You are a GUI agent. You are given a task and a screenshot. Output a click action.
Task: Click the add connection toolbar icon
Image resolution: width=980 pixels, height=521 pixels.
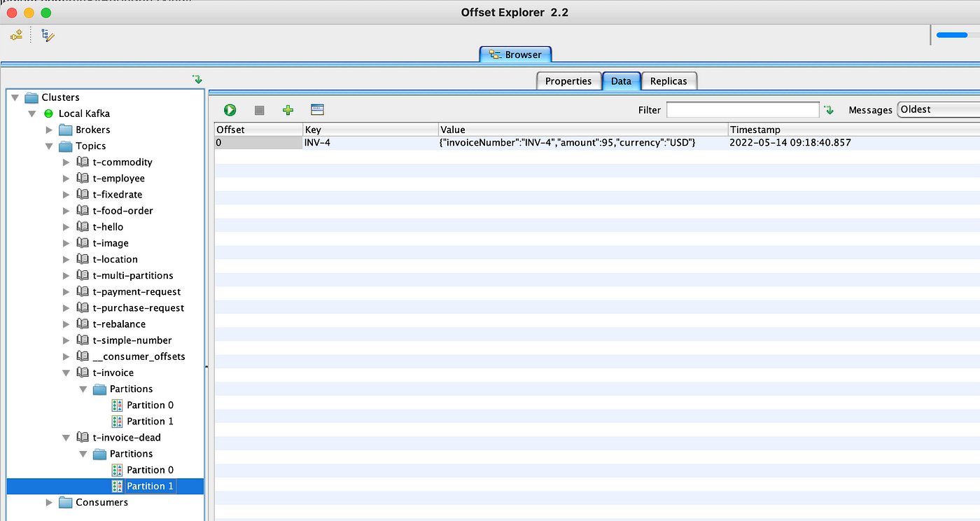point(16,34)
